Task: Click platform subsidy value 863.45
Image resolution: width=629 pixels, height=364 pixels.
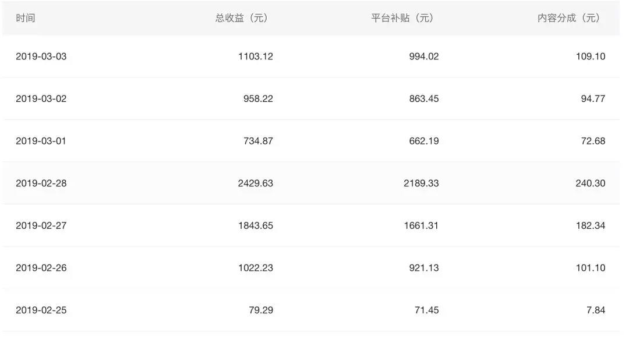Action: click(x=424, y=98)
